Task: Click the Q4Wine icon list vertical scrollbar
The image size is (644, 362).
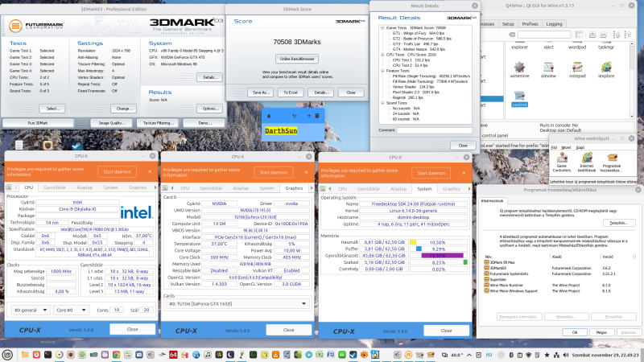Action: pyautogui.click(x=632, y=80)
